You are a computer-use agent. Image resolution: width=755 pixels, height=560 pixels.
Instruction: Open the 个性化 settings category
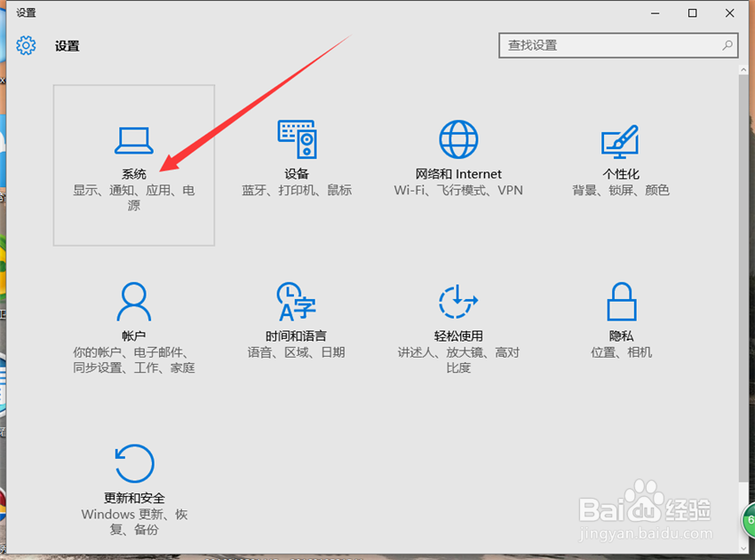pyautogui.click(x=620, y=160)
